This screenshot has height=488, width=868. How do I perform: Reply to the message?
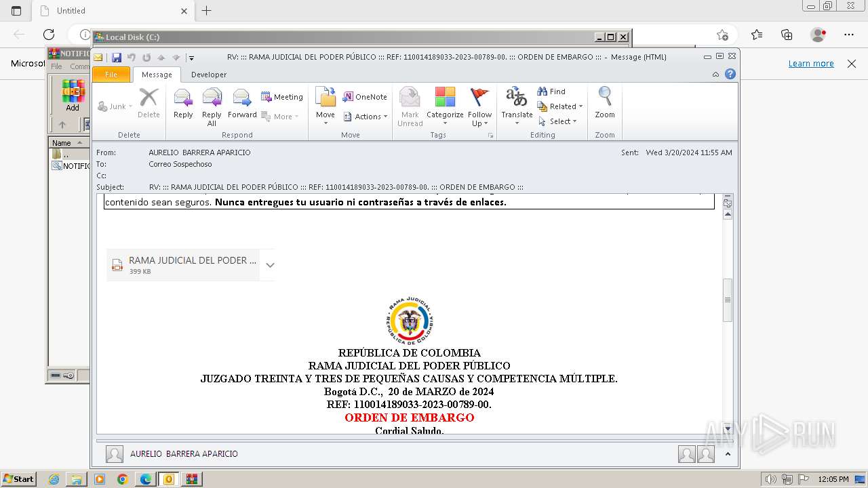(183, 105)
